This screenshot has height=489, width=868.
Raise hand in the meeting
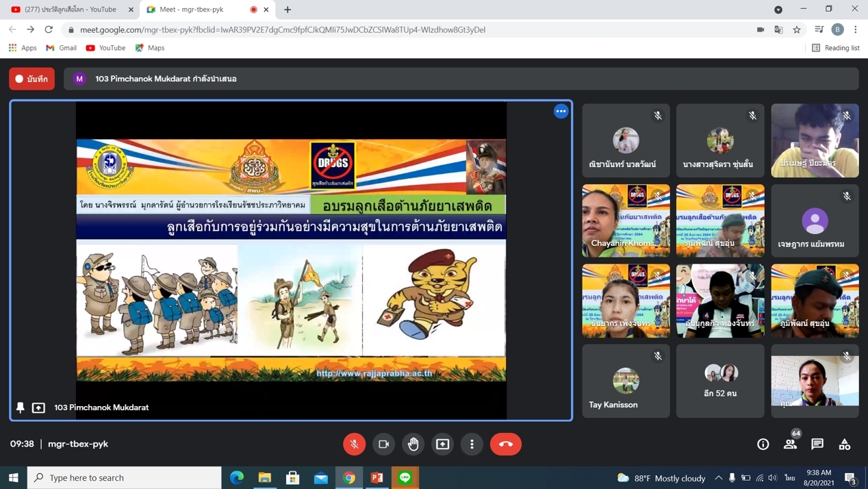click(x=413, y=444)
